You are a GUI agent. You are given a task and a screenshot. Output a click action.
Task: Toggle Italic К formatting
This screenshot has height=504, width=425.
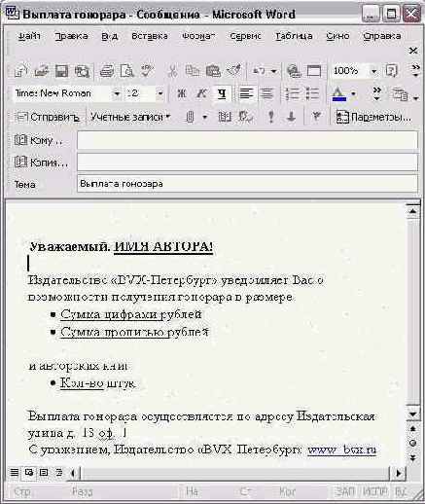(201, 94)
